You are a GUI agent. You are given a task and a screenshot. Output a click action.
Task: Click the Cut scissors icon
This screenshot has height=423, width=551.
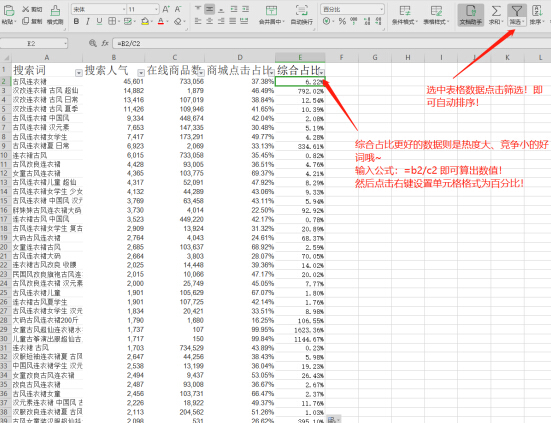click(x=26, y=9)
